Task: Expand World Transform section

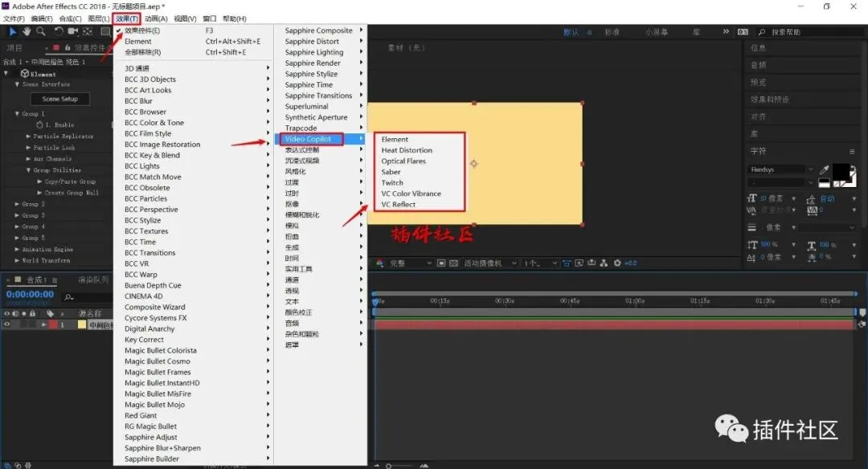Action: 17,260
